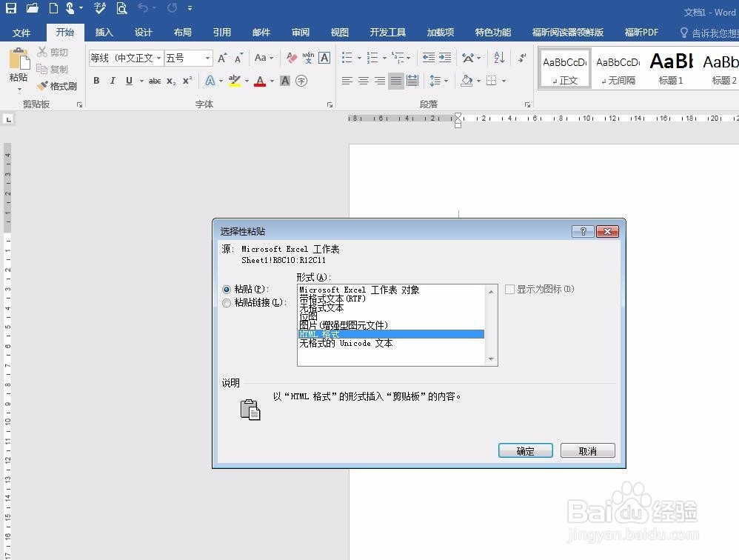Apply yellow text highlight color
Image resolution: width=739 pixels, height=560 pixels.
click(234, 81)
